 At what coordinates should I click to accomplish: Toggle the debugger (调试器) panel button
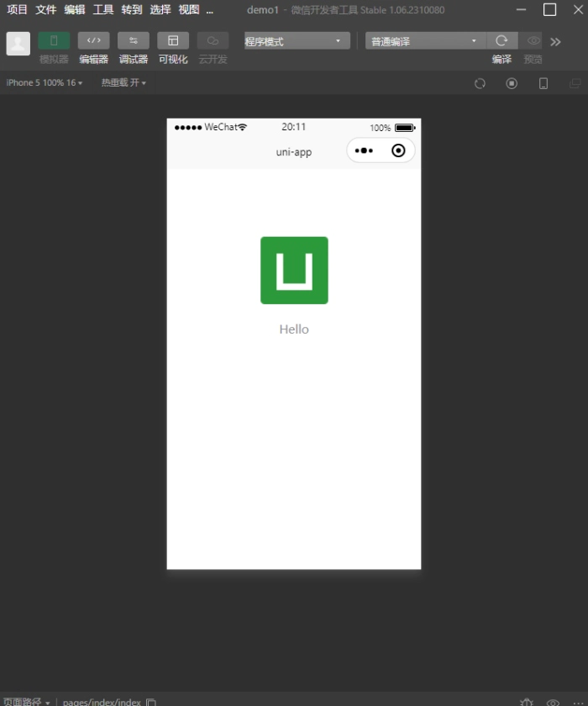[x=134, y=40]
